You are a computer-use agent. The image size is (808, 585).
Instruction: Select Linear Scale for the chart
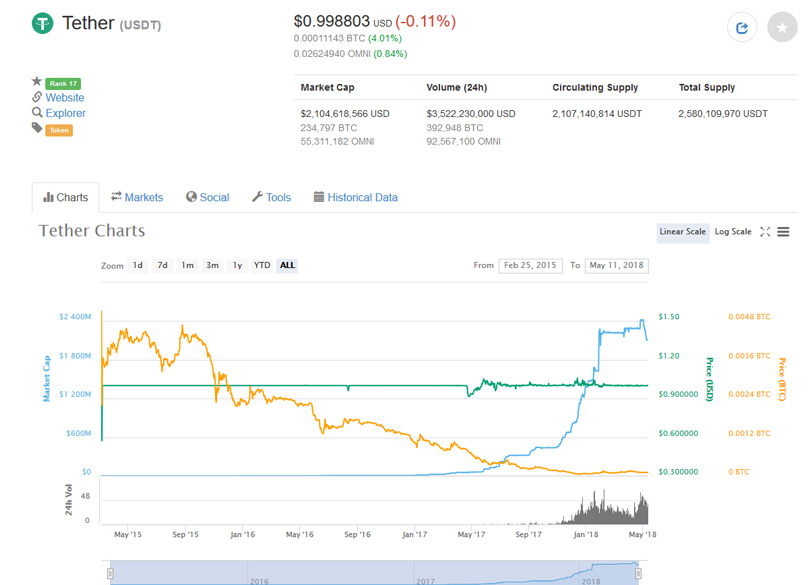pyautogui.click(x=683, y=232)
